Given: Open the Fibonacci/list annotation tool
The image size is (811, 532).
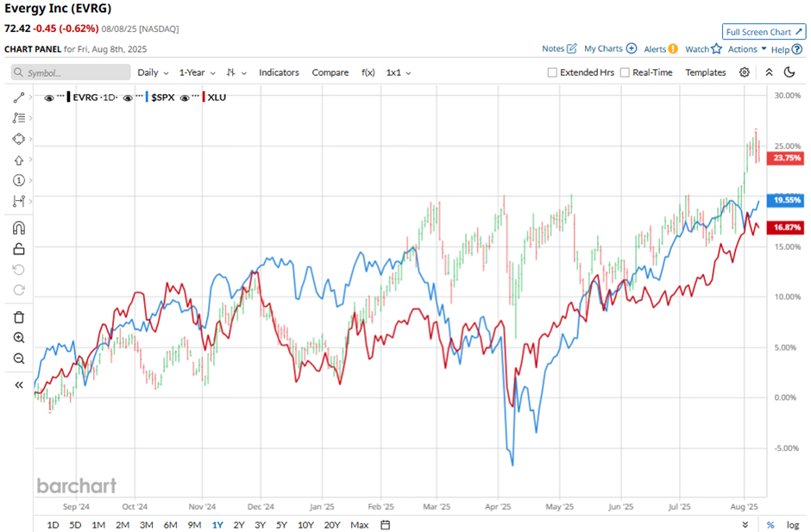Looking at the screenshot, I should (19, 118).
